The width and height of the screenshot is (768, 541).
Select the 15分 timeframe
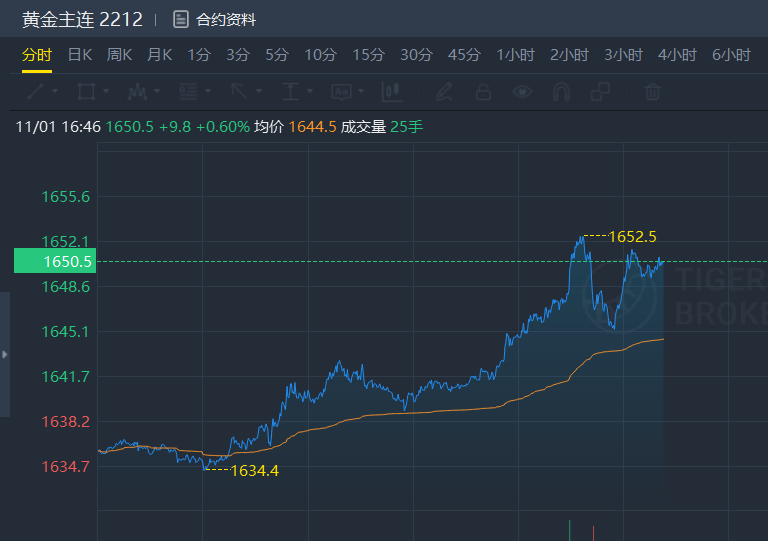coord(368,55)
